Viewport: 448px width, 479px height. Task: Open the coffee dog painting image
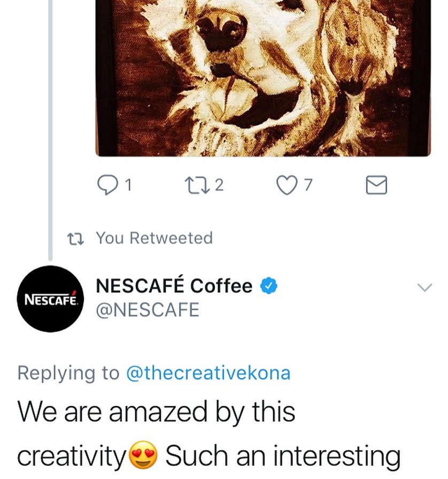pyautogui.click(x=262, y=75)
